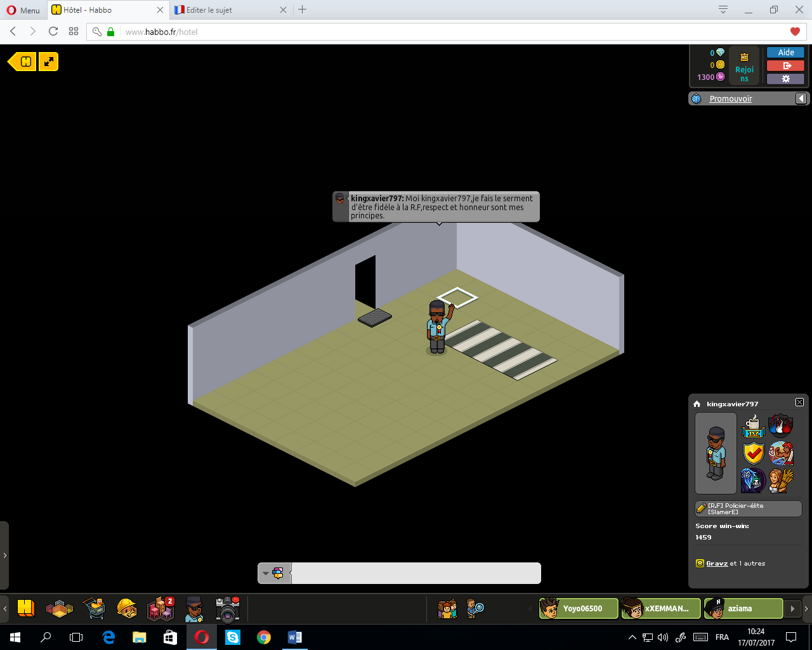Show hidden system tray icons

click(x=632, y=637)
